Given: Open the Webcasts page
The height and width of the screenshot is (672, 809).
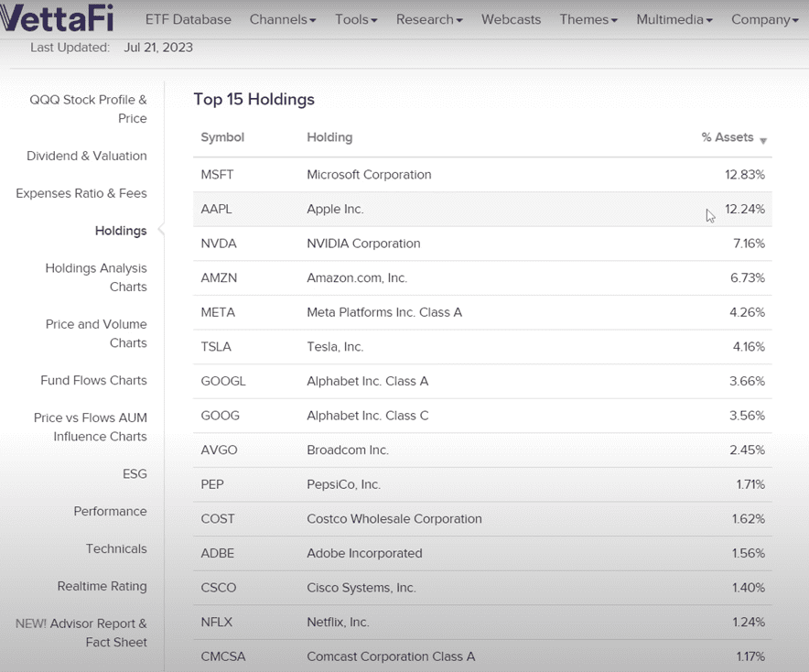Looking at the screenshot, I should coord(511,19).
